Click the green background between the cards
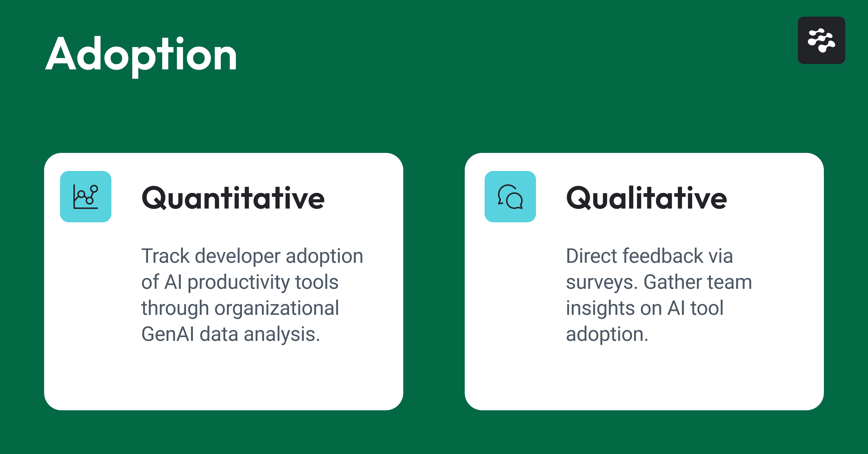The image size is (868, 454). click(434, 281)
